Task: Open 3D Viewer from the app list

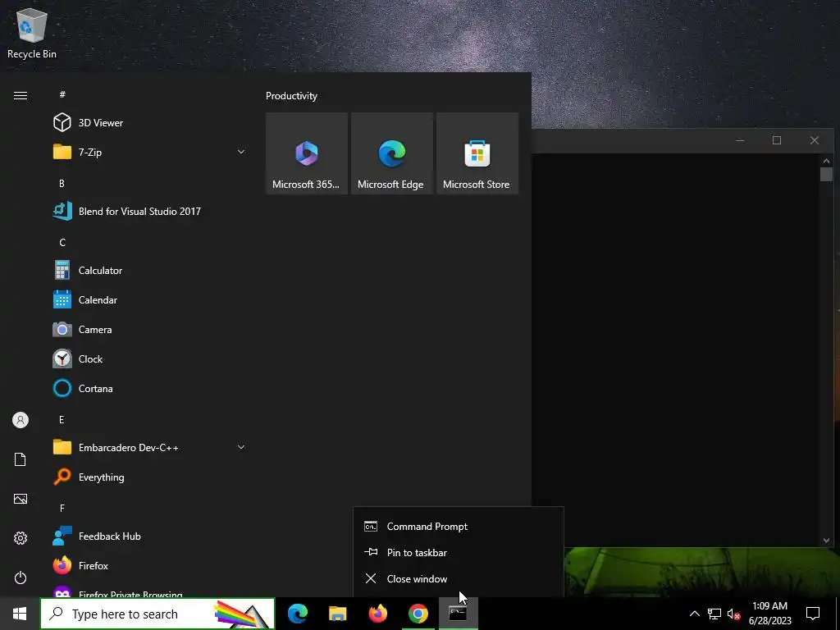Action: tap(148, 123)
